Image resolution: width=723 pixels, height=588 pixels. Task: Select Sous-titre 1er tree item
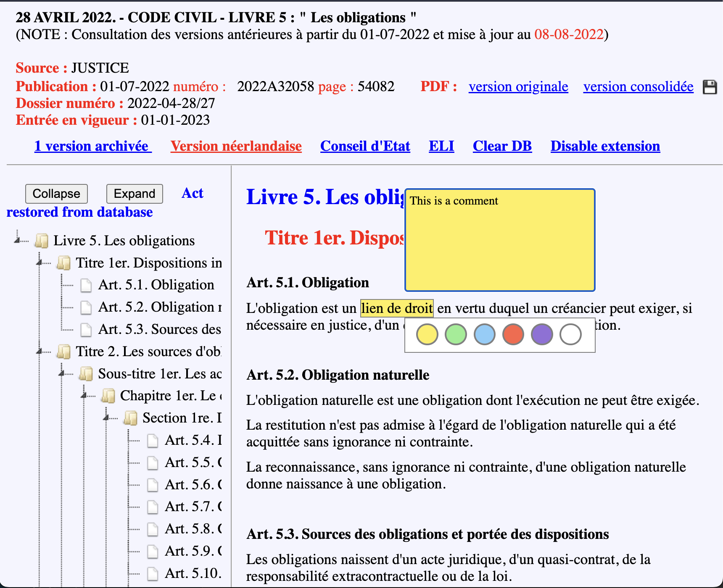(x=160, y=374)
